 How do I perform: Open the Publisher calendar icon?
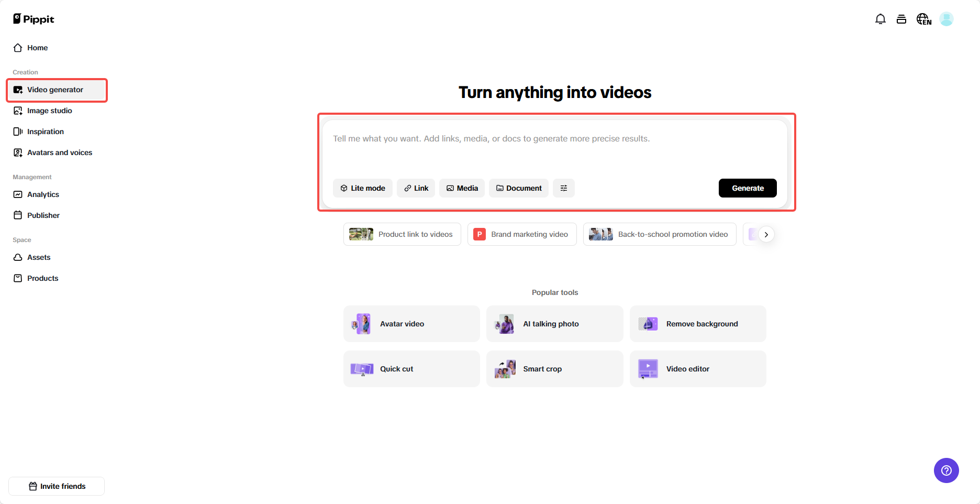18,215
